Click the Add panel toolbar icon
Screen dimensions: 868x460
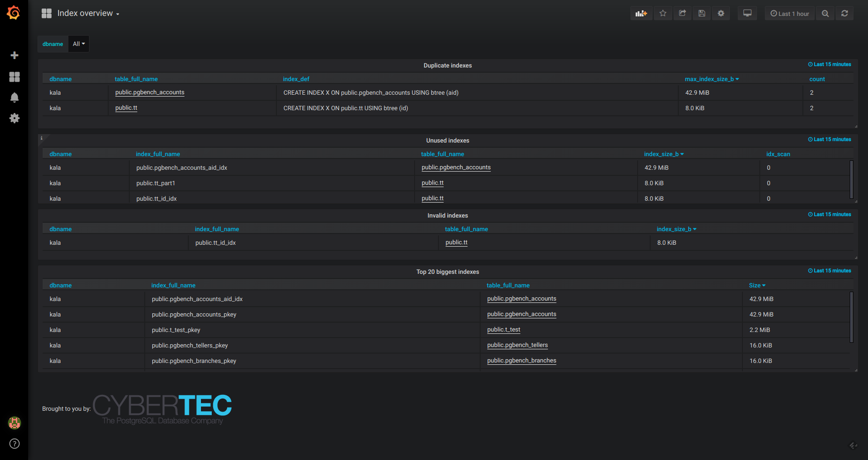[641, 14]
